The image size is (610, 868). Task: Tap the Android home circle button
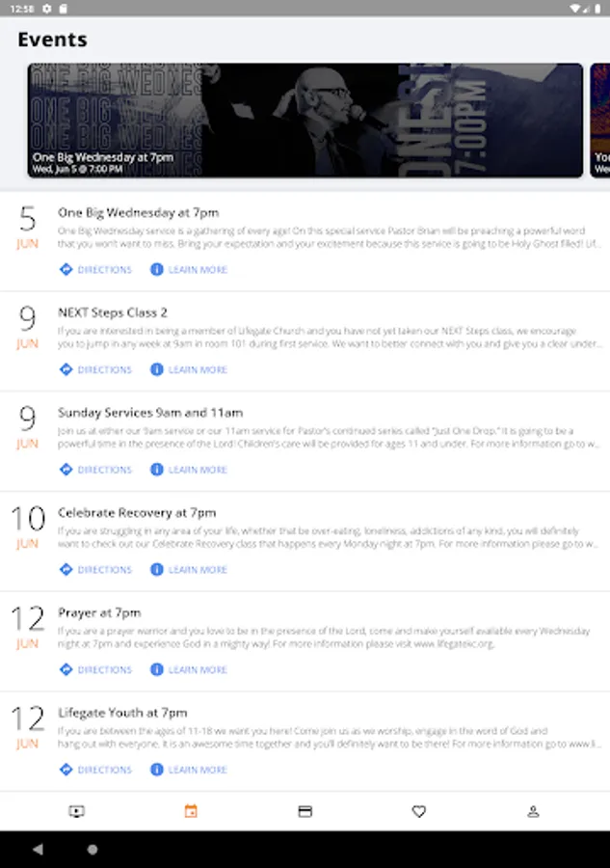(93, 849)
